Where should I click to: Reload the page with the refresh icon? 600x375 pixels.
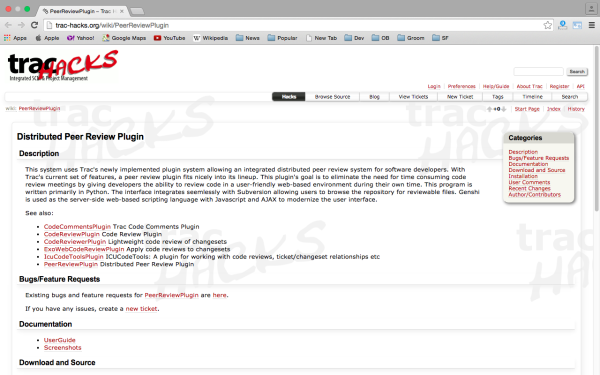click(34, 25)
